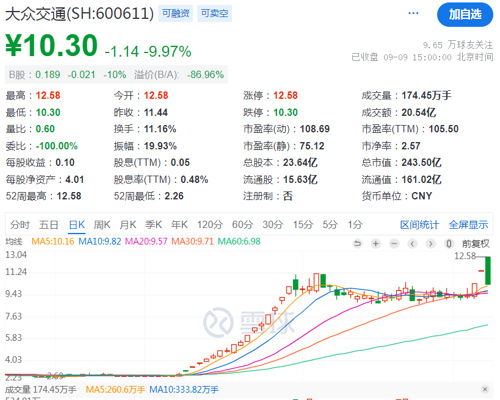Screen dimensions: 500x400
Task: Open the 全屏显示 fullscreen link
Action: (468, 225)
